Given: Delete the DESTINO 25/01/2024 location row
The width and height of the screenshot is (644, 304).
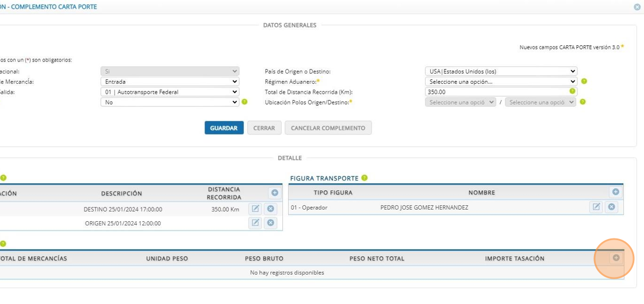Looking at the screenshot, I should tap(270, 209).
